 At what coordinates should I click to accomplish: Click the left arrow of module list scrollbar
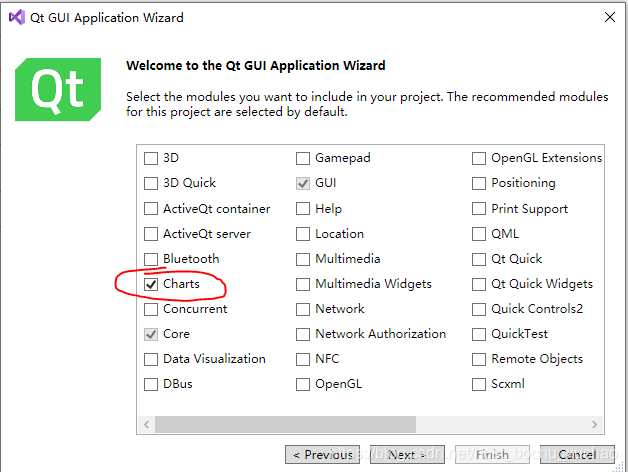click(147, 424)
